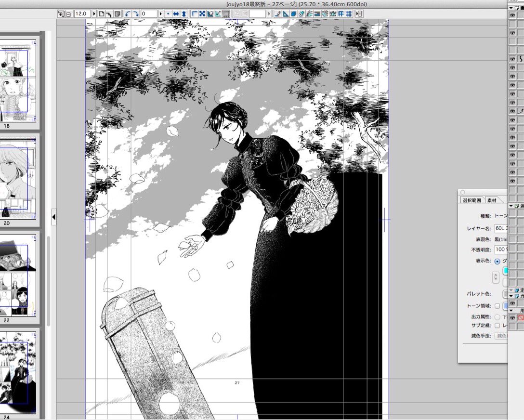The image size is (524, 420).
Task: Click the four-arrow expand icon in the toolbar
Action: [x=202, y=13]
